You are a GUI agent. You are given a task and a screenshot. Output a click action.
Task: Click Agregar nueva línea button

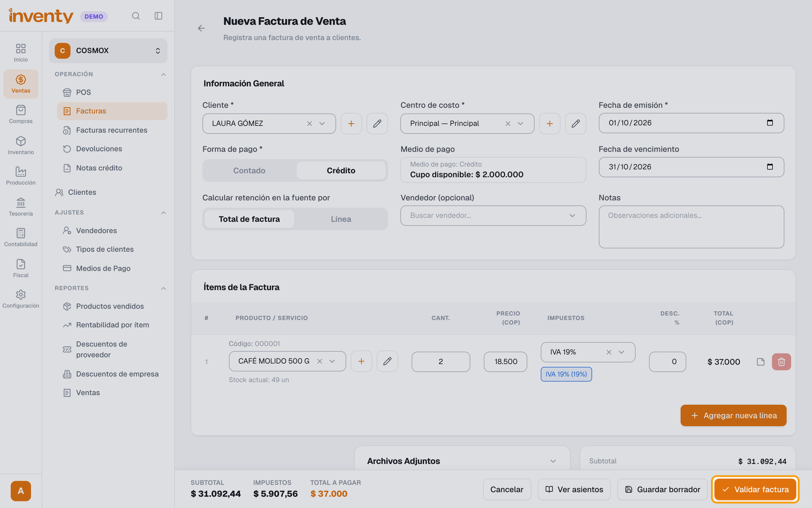point(733,416)
